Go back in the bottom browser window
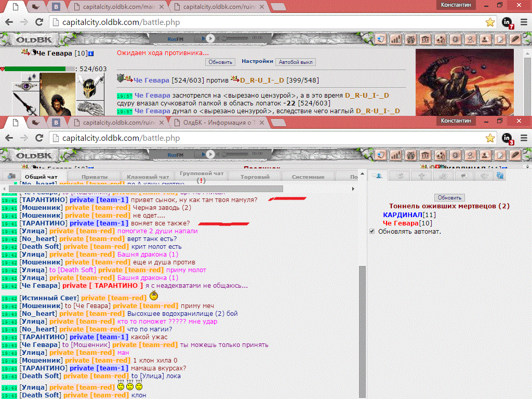The image size is (532, 399). click(x=9, y=138)
